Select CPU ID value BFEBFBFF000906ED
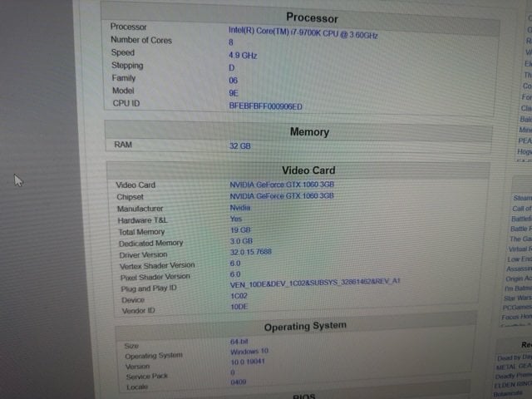Image resolution: width=532 pixels, height=399 pixels. click(x=265, y=106)
